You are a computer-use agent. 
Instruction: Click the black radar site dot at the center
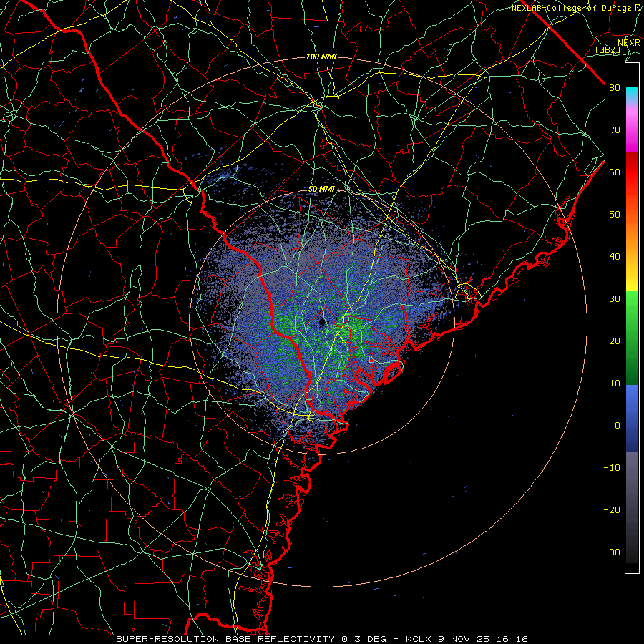click(322, 322)
